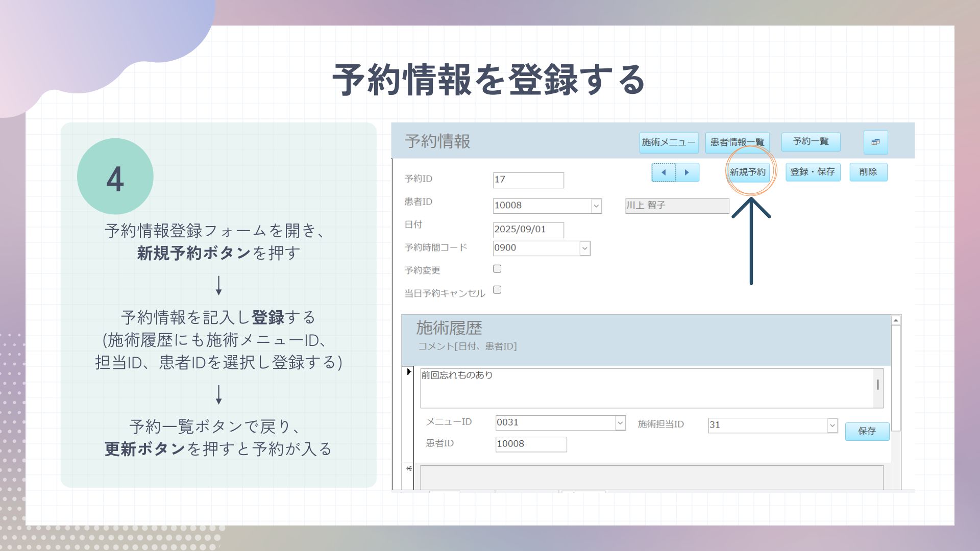
Task: Expand the 患者ID dropdown showing 10008
Action: (x=596, y=206)
